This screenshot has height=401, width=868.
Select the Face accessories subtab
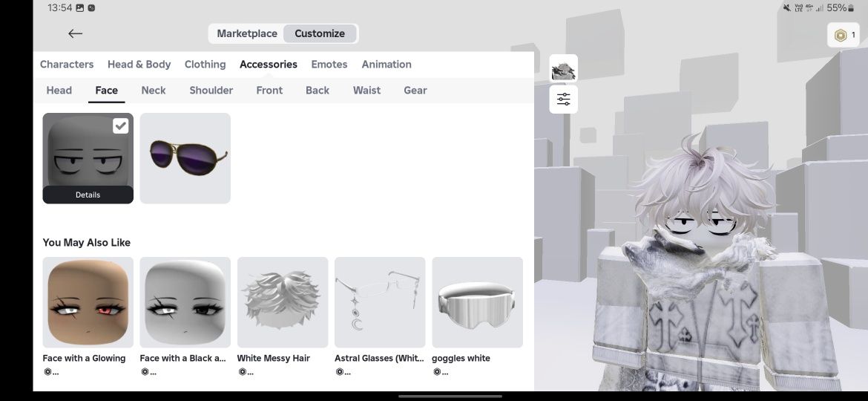[106, 91]
